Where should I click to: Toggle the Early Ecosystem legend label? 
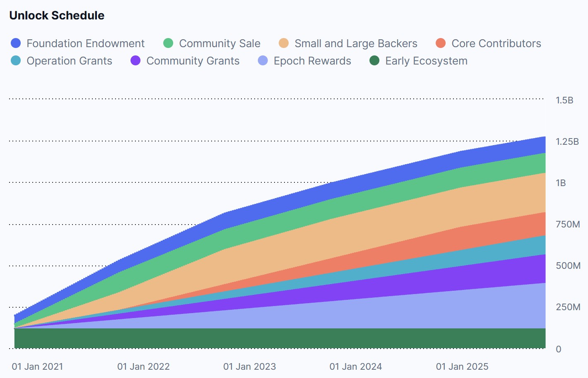click(x=426, y=61)
